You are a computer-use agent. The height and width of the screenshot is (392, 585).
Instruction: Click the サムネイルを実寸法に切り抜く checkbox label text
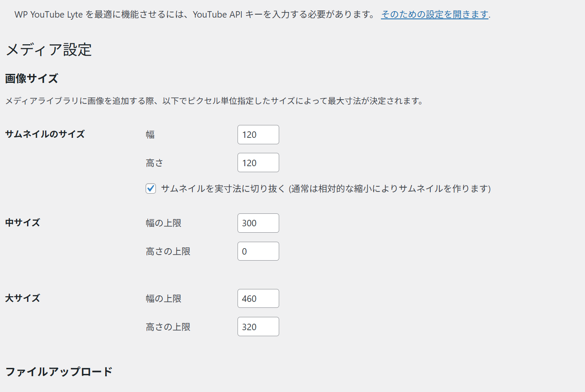326,188
